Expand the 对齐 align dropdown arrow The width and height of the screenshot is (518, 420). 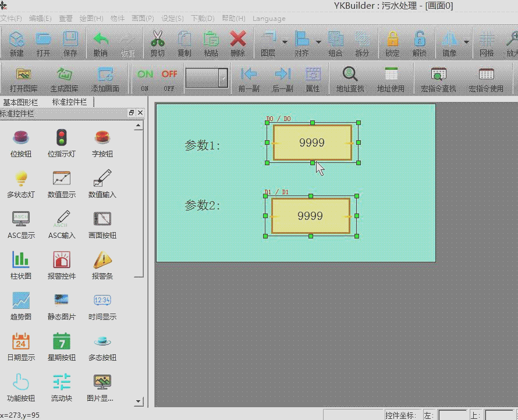[318, 42]
